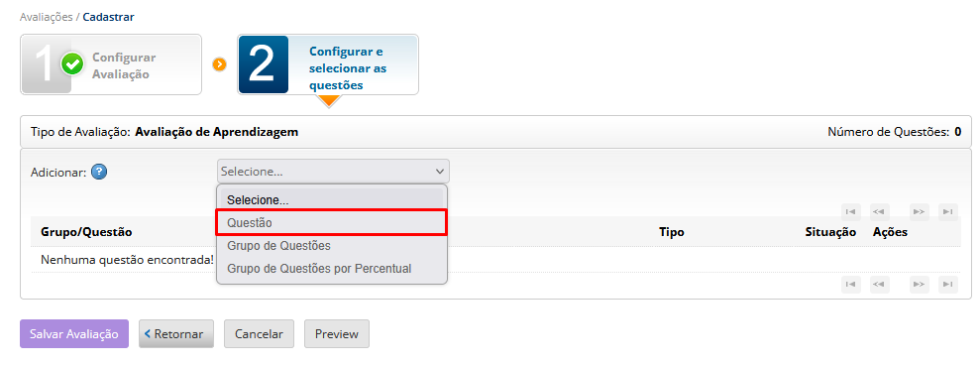The image size is (980, 366).
Task: Pick the Selecione... placeholder option in list
Action: pos(332,200)
